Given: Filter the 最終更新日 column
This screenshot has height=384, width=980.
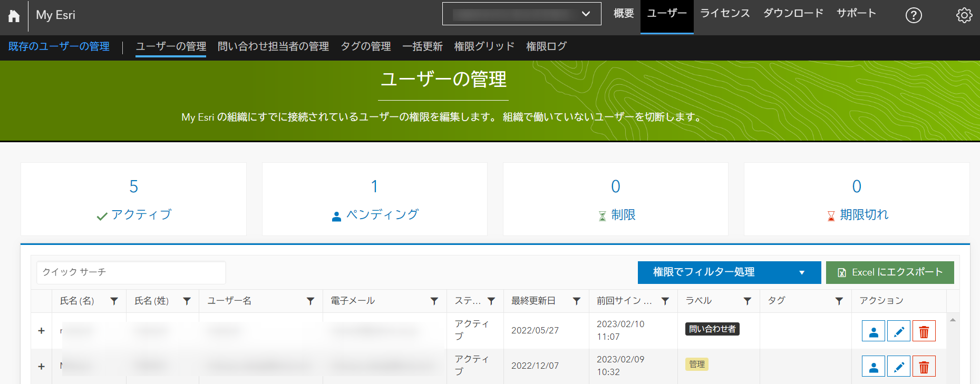Looking at the screenshot, I should click(x=577, y=301).
